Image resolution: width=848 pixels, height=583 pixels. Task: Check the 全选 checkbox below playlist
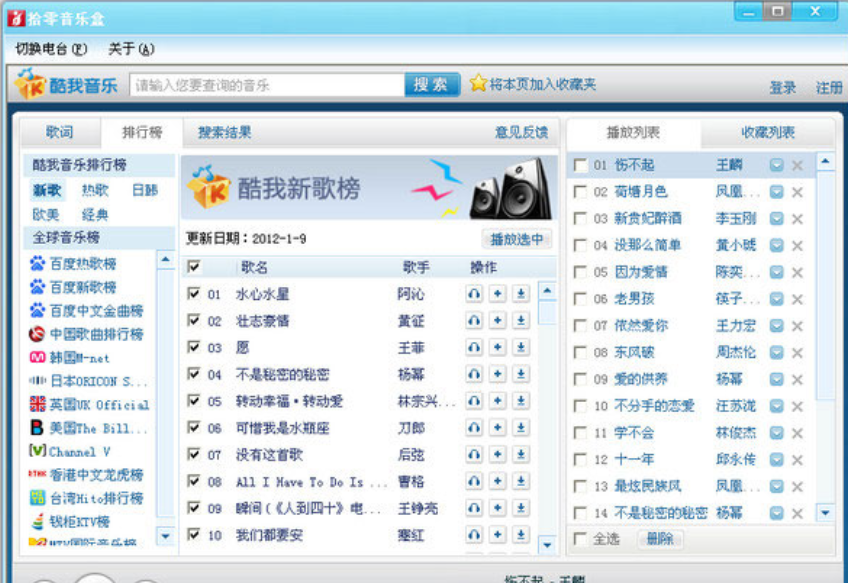pyautogui.click(x=580, y=539)
